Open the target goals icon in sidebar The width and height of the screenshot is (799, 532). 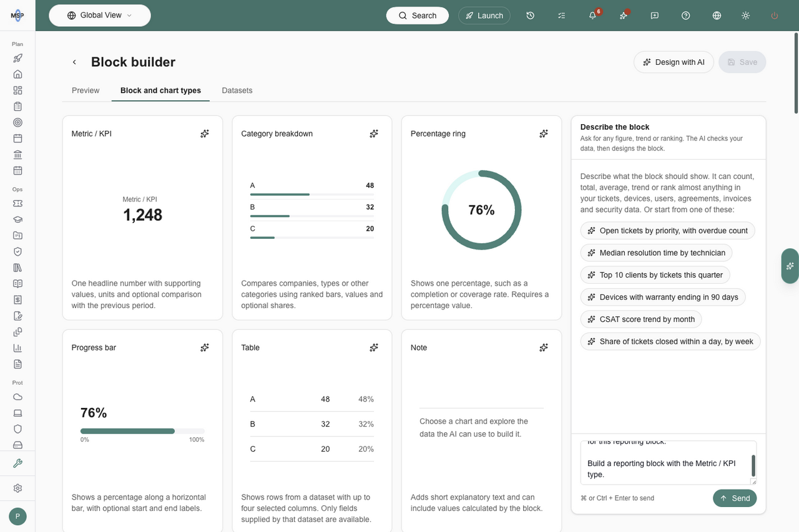tap(17, 122)
